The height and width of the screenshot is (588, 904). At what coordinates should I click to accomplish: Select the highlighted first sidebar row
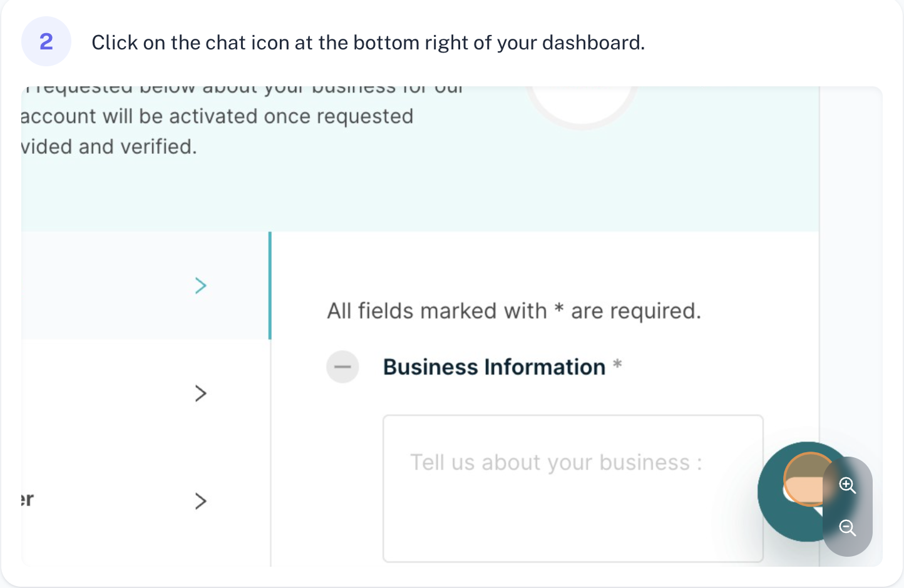(x=125, y=286)
